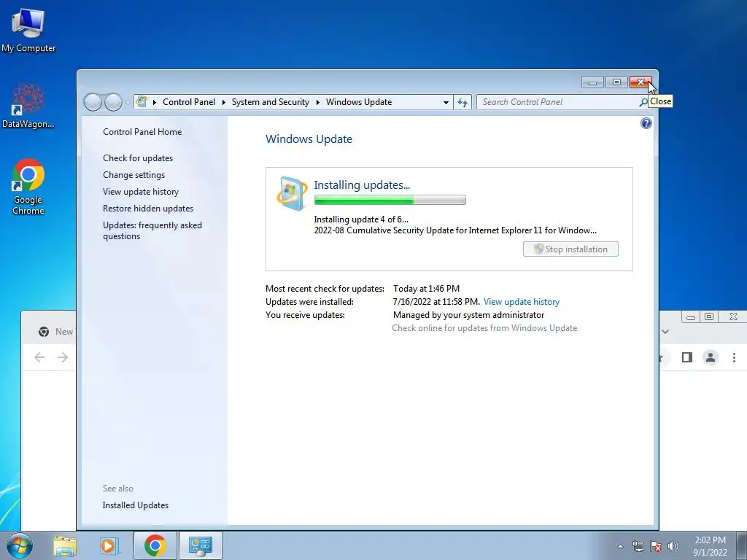Click the Installing updates... heading

[362, 184]
